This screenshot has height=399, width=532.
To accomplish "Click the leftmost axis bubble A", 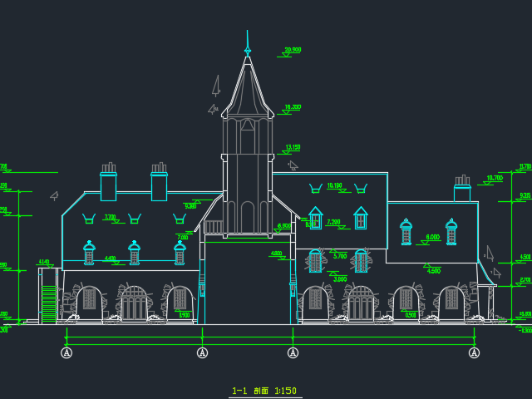I will pos(66,352).
